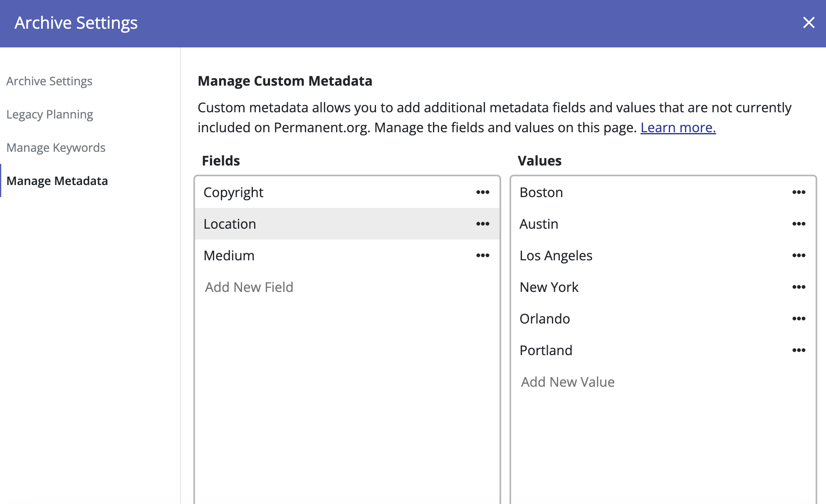Image resolution: width=826 pixels, height=504 pixels.
Task: Select the Copyright field row
Action: [x=234, y=192]
